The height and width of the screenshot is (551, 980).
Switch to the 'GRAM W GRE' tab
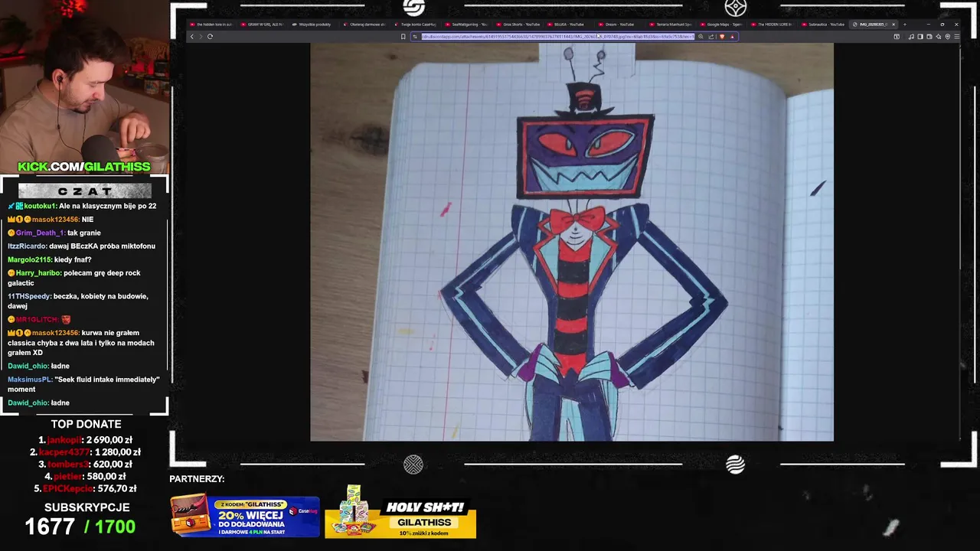click(262, 24)
